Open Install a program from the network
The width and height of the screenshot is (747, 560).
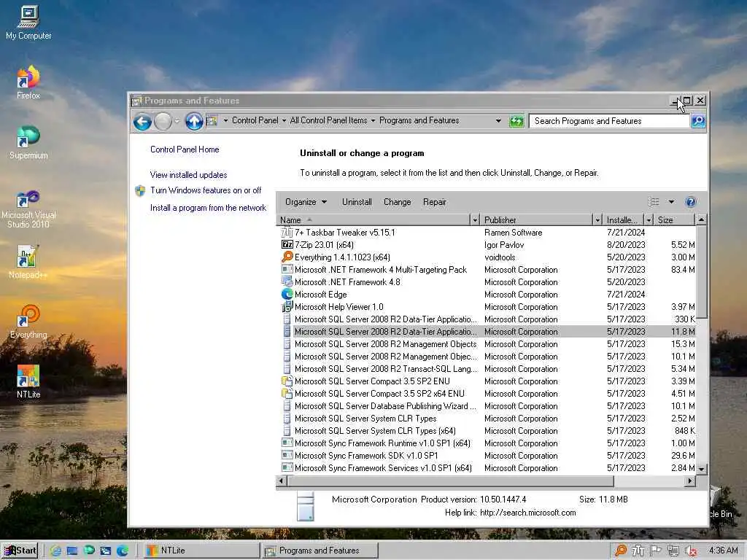208,208
